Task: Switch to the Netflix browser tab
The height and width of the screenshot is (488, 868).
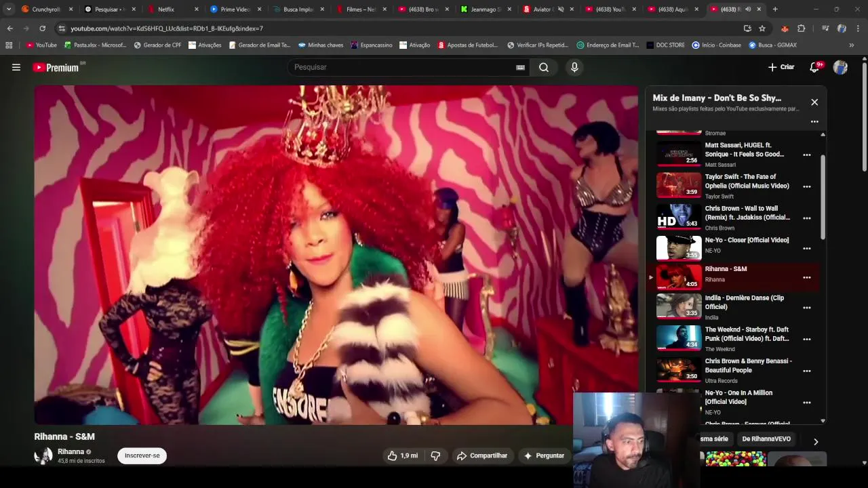Action: [174, 9]
